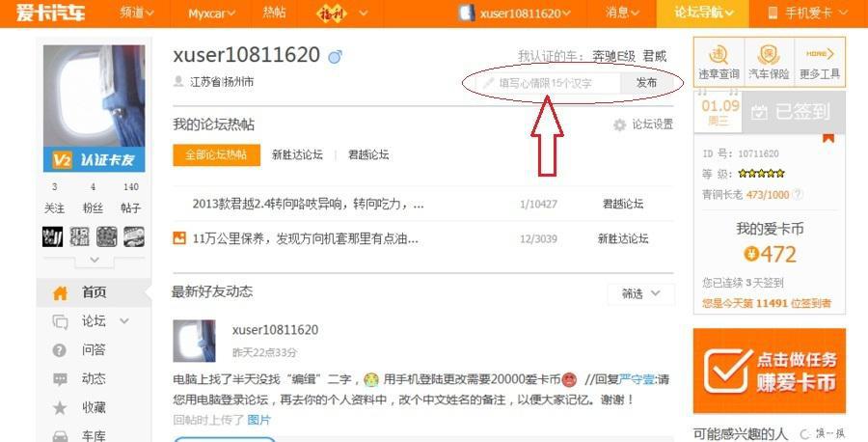Click the image icon beside 11万公里保养 post
The height and width of the screenshot is (442, 868).
pyautogui.click(x=179, y=238)
